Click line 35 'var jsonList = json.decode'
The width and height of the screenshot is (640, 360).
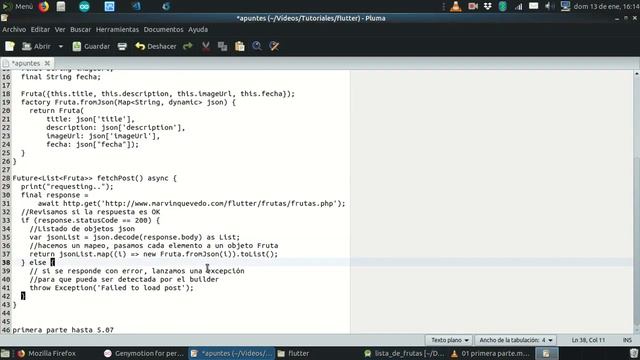point(135,238)
